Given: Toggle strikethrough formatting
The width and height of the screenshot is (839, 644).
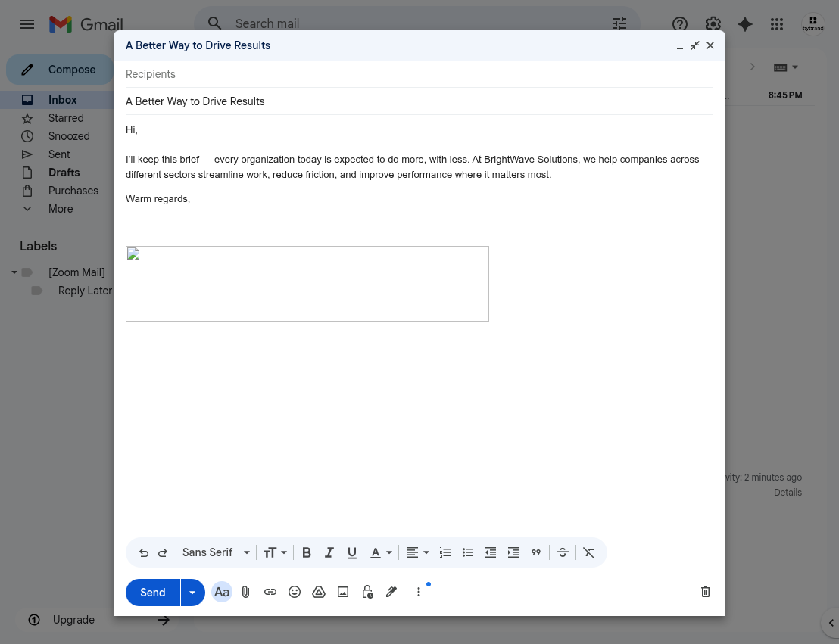Looking at the screenshot, I should (x=562, y=552).
